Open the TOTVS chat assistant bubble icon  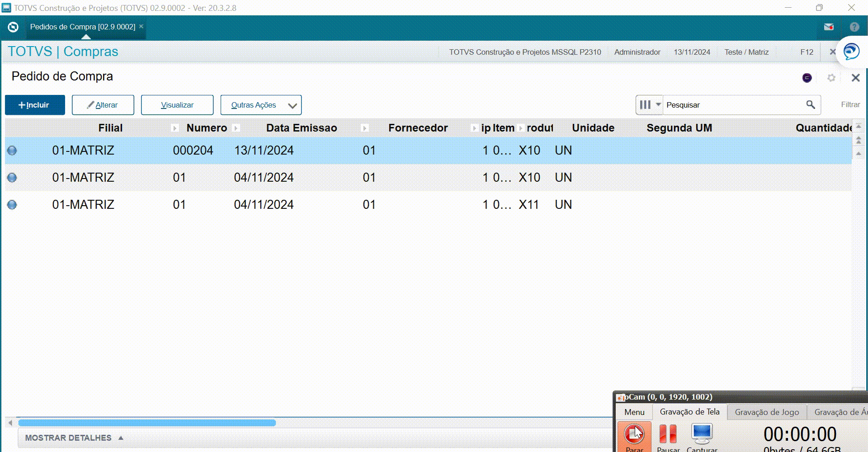pos(852,52)
